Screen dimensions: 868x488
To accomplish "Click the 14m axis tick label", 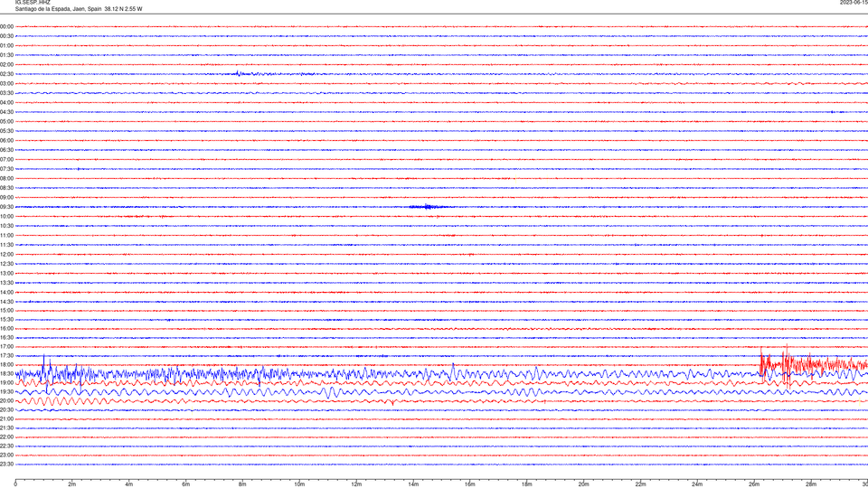I will point(413,484).
